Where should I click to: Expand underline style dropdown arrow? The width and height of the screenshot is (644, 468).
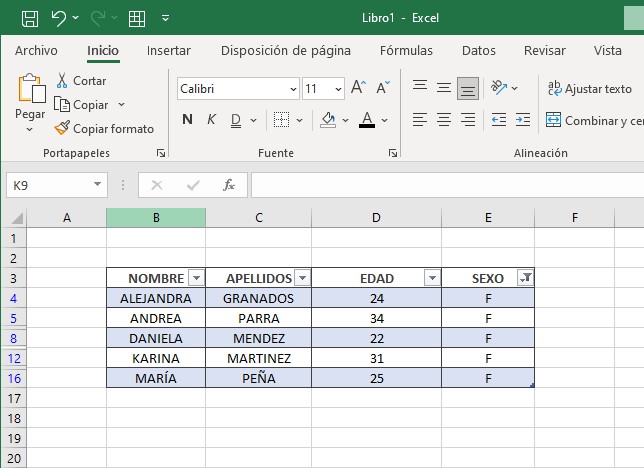coord(253,120)
